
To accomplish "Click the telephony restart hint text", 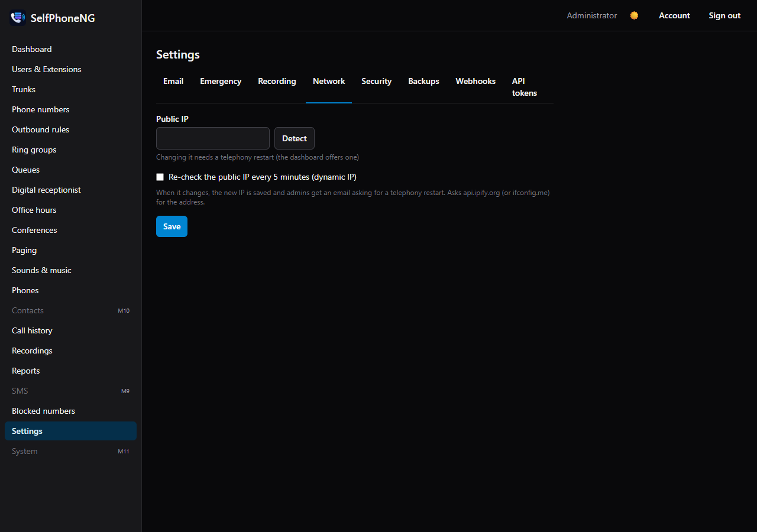I will 257,157.
